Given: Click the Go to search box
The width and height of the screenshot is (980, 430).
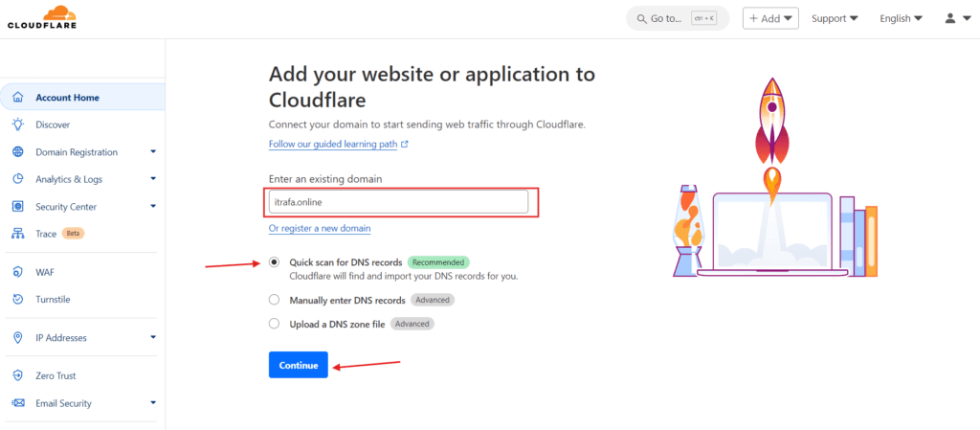Looking at the screenshot, I should (678, 19).
